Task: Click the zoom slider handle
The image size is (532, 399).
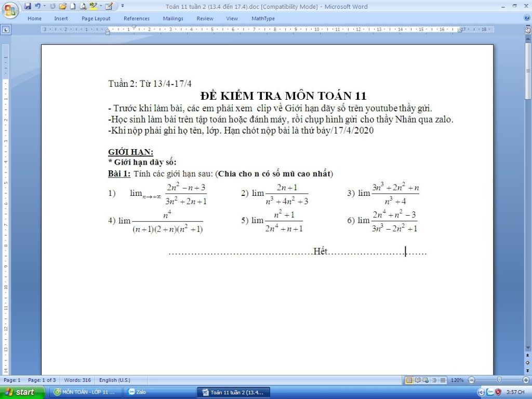Action: [x=499, y=380]
